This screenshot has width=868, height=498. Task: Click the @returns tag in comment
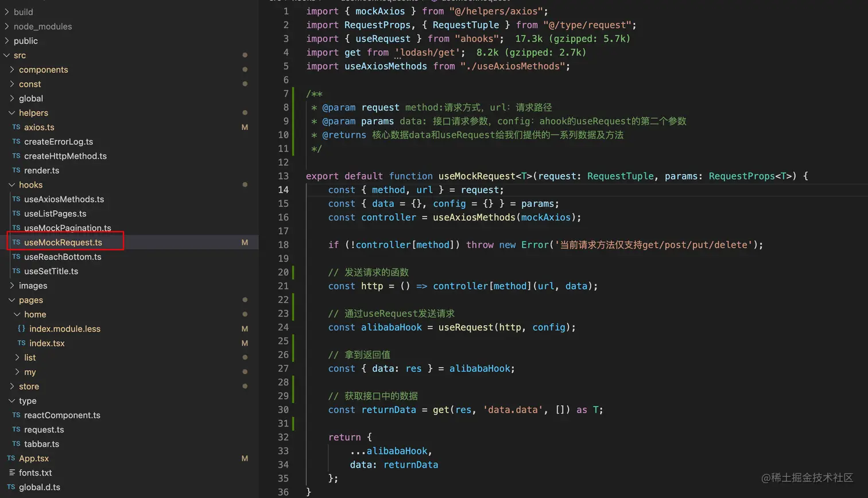pos(344,135)
